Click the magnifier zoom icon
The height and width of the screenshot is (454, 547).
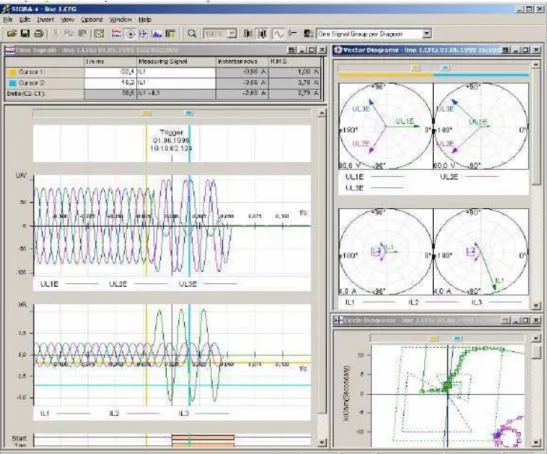[x=192, y=34]
